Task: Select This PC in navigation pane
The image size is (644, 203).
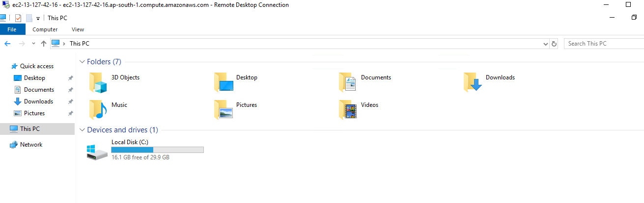Action: [37, 129]
